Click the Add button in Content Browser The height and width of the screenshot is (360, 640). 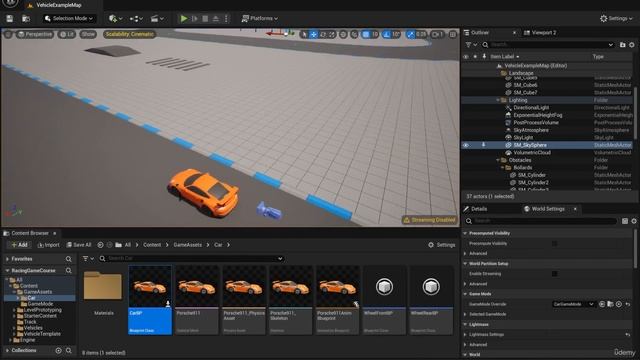pyautogui.click(x=19, y=245)
